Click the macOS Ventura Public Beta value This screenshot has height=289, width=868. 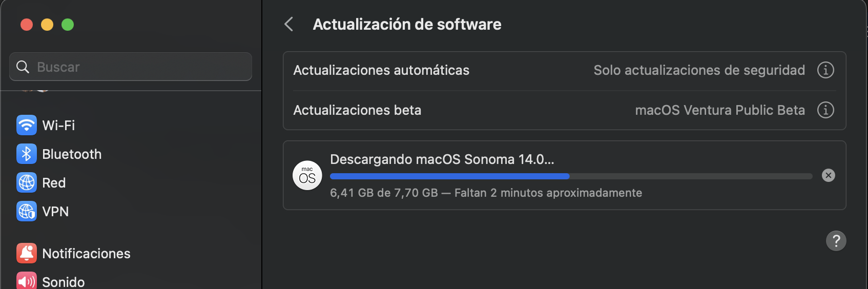[x=719, y=110]
